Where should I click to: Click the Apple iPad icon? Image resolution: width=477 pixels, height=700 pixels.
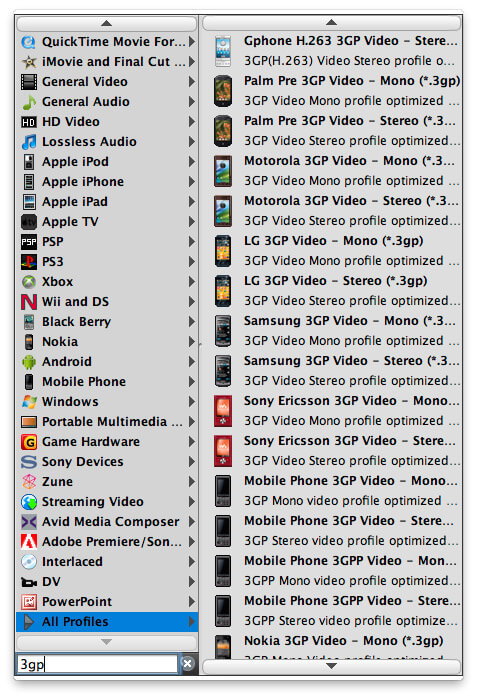click(29, 202)
